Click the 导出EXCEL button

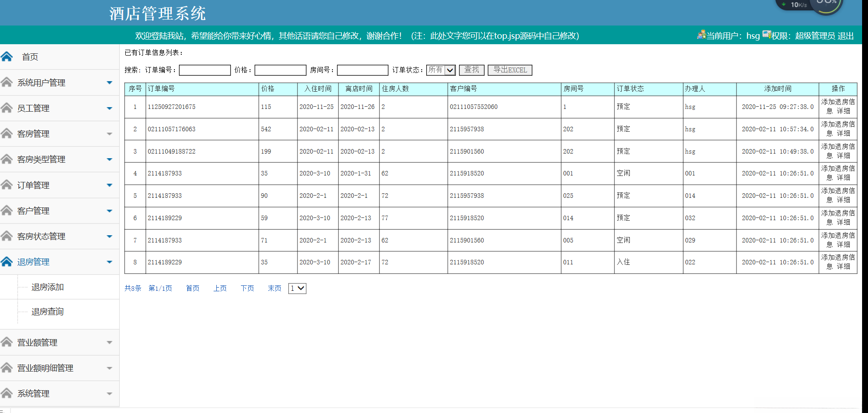pyautogui.click(x=510, y=70)
